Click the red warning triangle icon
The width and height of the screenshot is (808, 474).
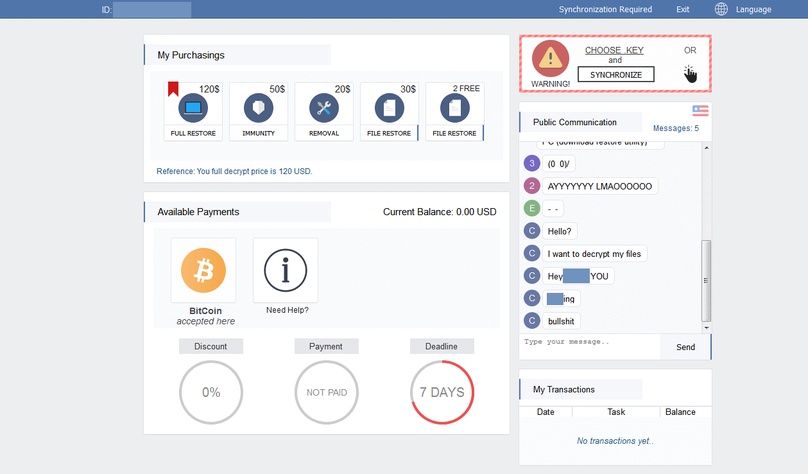(x=550, y=59)
